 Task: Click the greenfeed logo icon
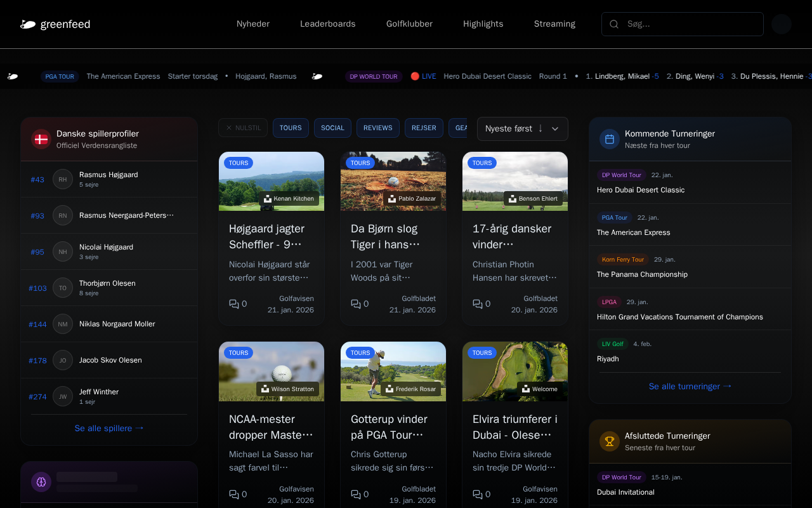pos(28,25)
